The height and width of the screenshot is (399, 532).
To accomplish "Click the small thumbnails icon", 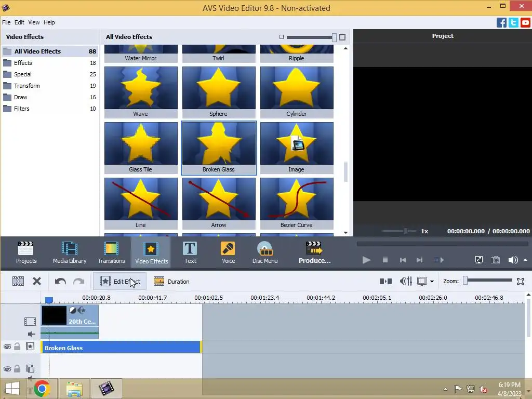I will [281, 37].
